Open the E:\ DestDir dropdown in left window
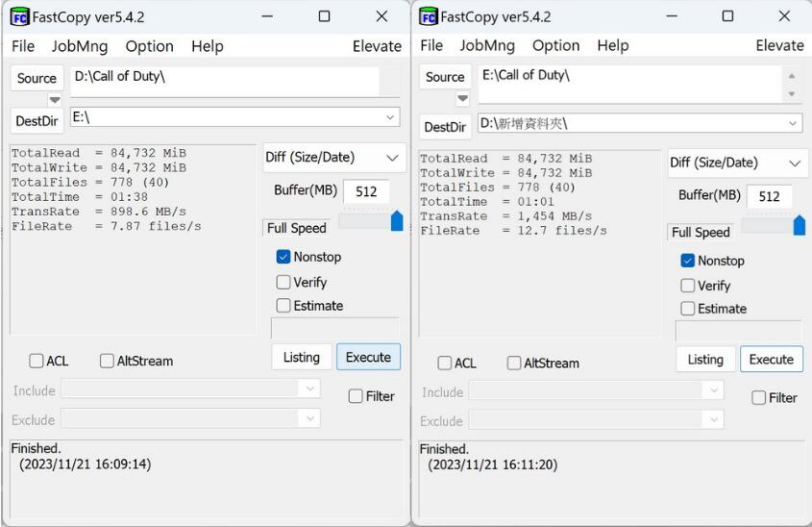Screen dimensions: 812x527 point(390,117)
